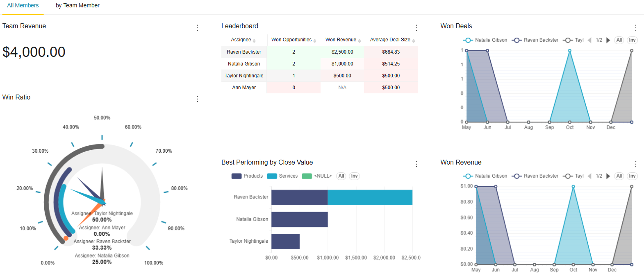Go to previous legend page in Won Revenue
The width and height of the screenshot is (644, 280).
[589, 176]
